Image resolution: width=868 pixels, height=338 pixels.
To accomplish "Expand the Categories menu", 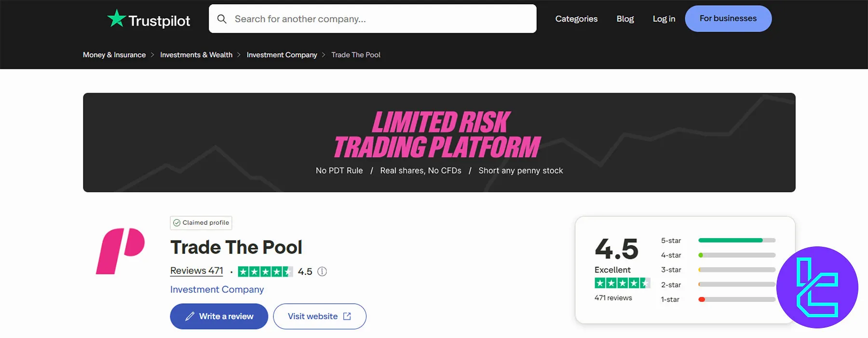I will tap(576, 18).
